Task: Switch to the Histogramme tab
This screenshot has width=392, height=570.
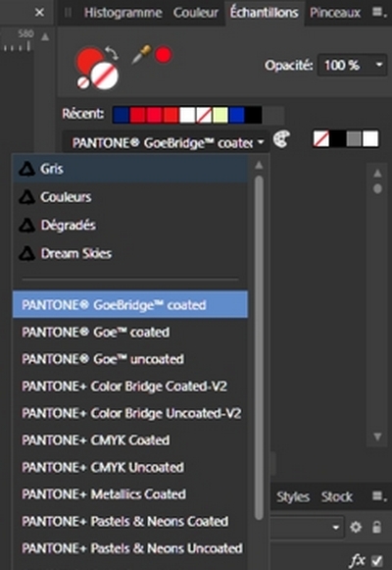Action: [123, 13]
